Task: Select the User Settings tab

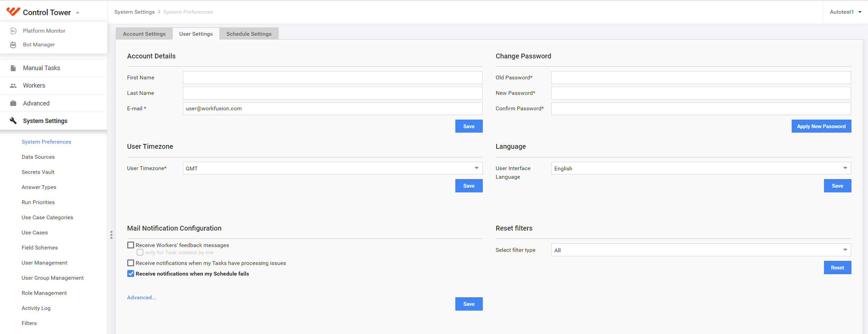Action: [x=196, y=34]
